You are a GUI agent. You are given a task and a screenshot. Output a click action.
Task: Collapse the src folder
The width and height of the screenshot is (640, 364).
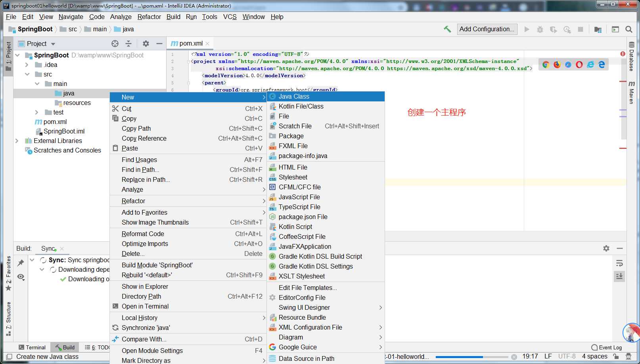click(x=27, y=74)
